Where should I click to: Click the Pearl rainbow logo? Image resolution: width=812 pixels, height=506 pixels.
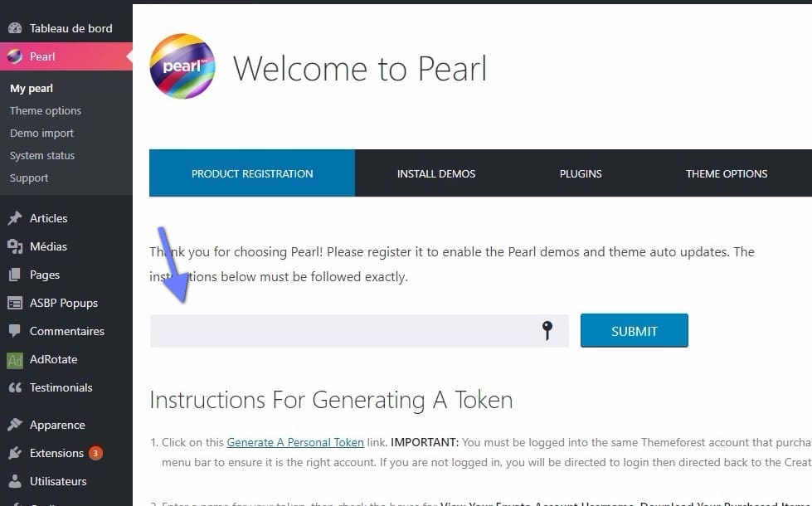coord(182,66)
